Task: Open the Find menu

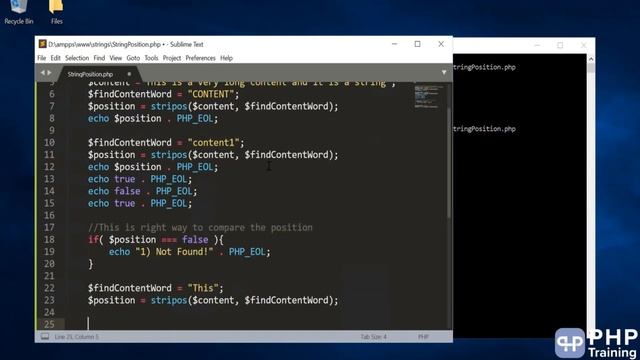Action: [99, 58]
